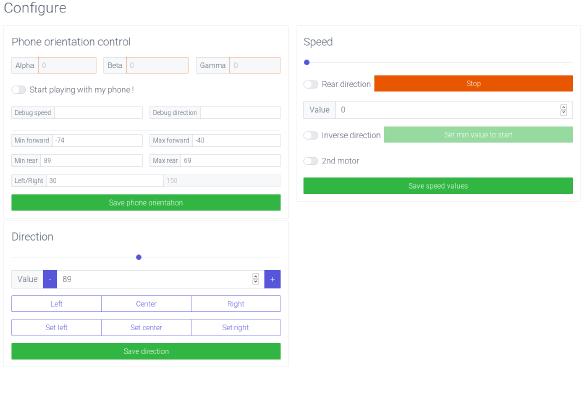Turn on Inverse direction toggle
This screenshot has height=400, width=582.
[311, 135]
